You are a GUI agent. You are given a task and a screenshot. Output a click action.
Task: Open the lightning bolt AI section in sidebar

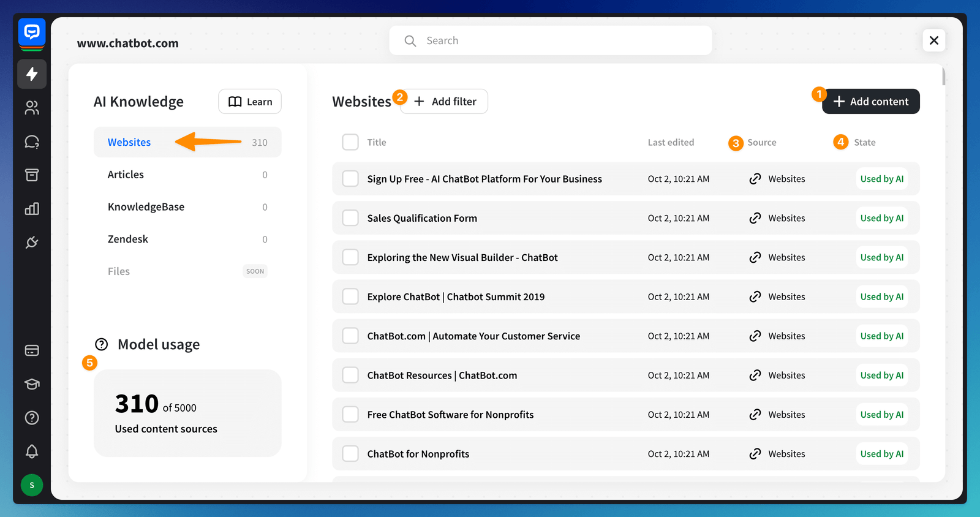tap(32, 74)
